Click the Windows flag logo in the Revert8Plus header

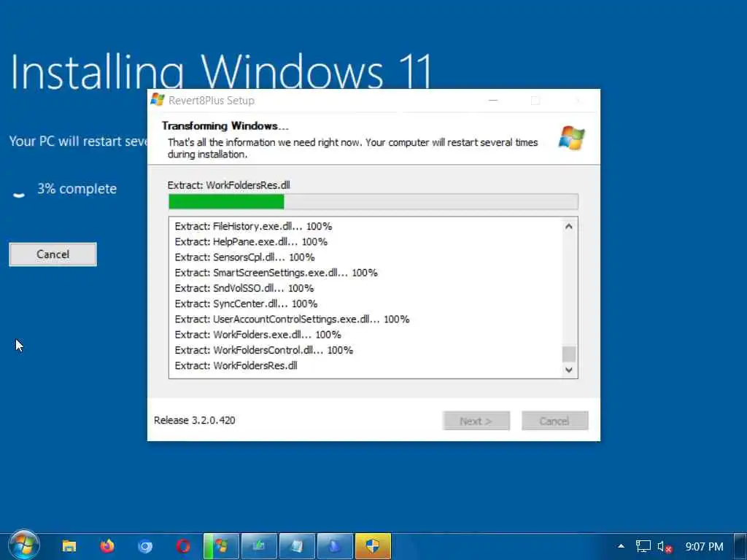(x=572, y=138)
